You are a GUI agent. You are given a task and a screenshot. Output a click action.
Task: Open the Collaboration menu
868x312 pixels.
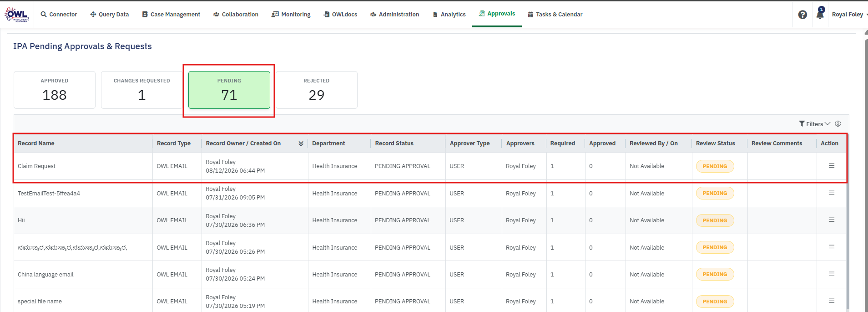pos(236,15)
